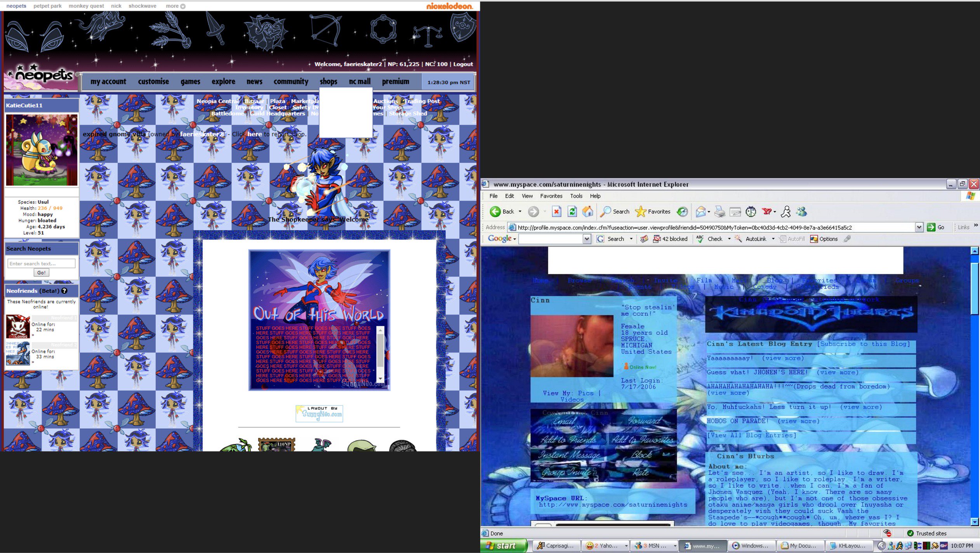The height and width of the screenshot is (553, 980).
Task: Print the page using the printer icon
Action: [x=719, y=211]
